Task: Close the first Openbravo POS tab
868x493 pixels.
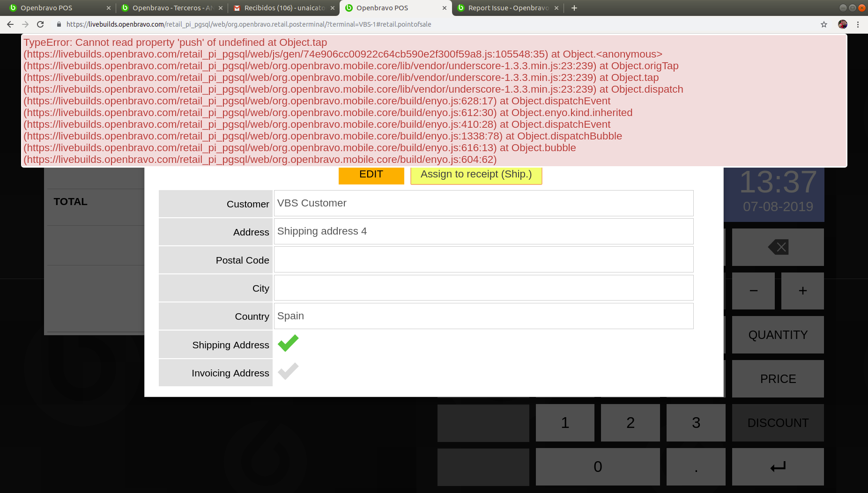Action: [109, 8]
